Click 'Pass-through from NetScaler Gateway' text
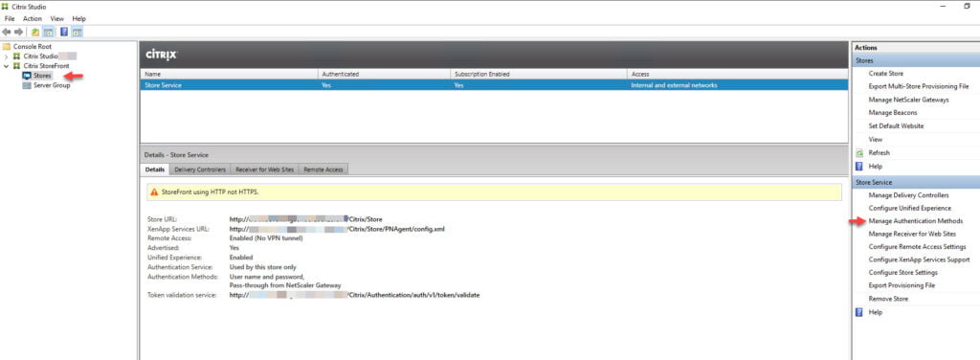 [x=285, y=285]
